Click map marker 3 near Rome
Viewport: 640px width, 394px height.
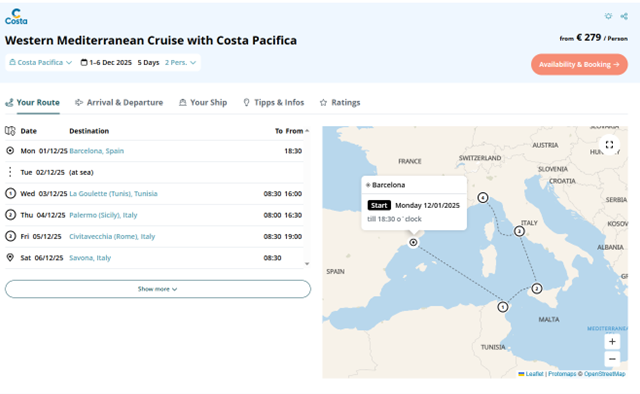(519, 232)
